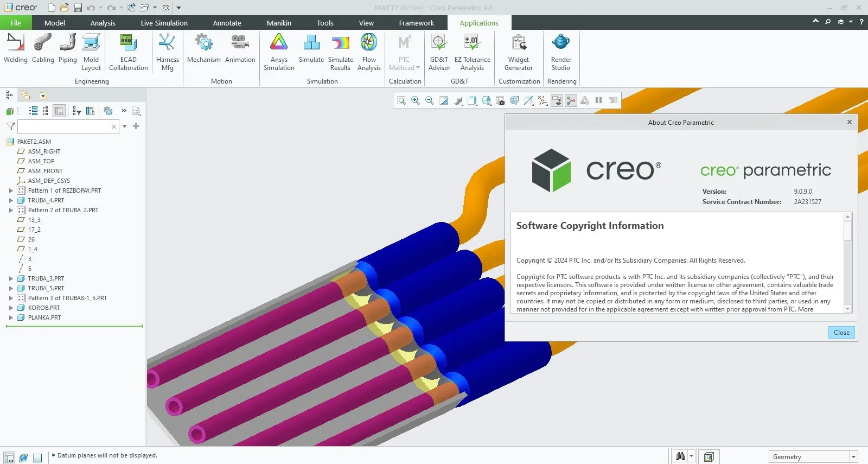Viewport: 868px width, 464px height.
Task: Open the Manikin tab
Action: (279, 23)
